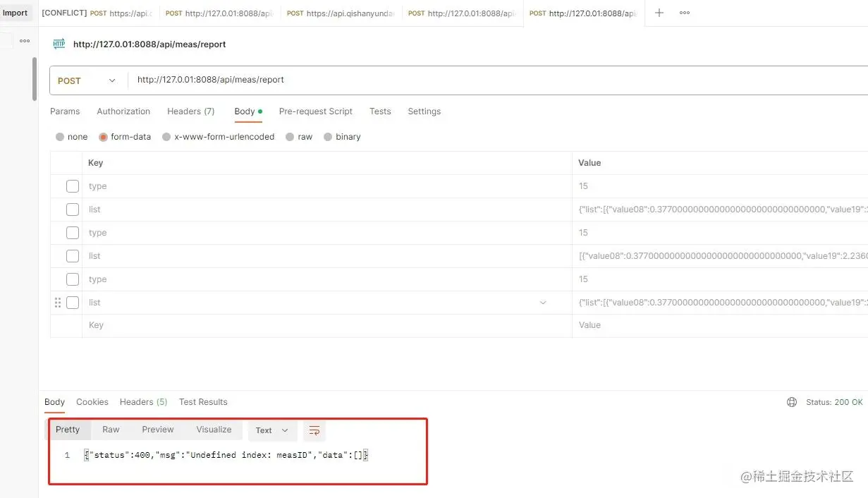This screenshot has width=868, height=498.
Task: Open the Text response format dropdown
Action: (x=273, y=430)
